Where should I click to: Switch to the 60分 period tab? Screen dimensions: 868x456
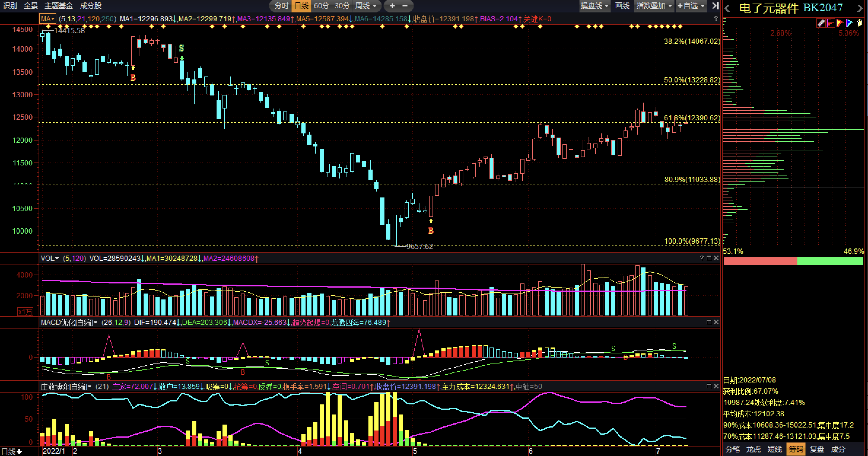[x=321, y=6]
